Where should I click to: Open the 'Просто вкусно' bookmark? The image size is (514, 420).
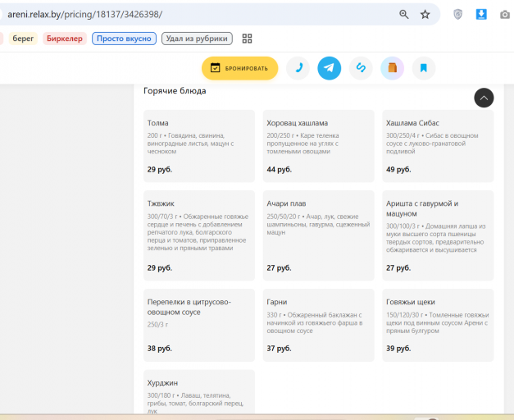click(124, 39)
